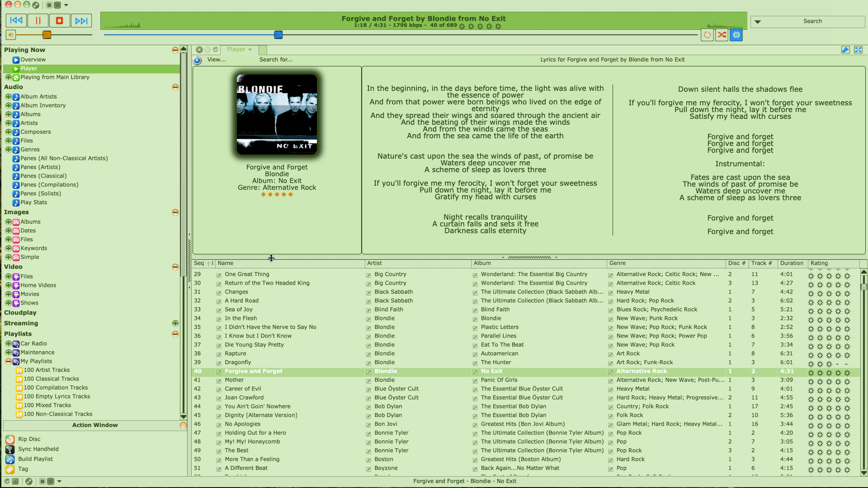
Task: Open Playing from Main Library
Action: (x=55, y=77)
